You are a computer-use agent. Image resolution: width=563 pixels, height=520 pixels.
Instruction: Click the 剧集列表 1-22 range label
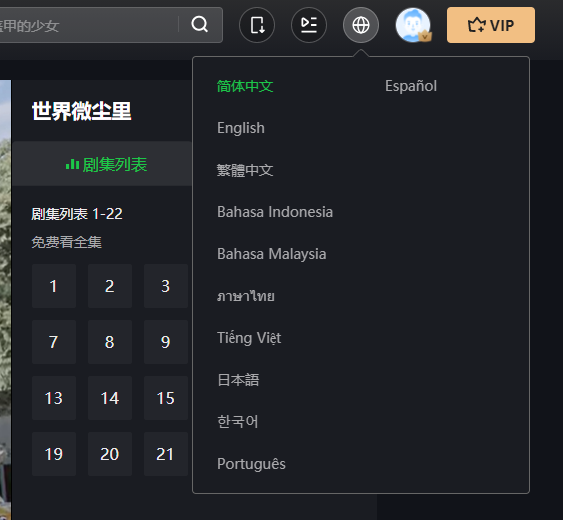click(77, 214)
